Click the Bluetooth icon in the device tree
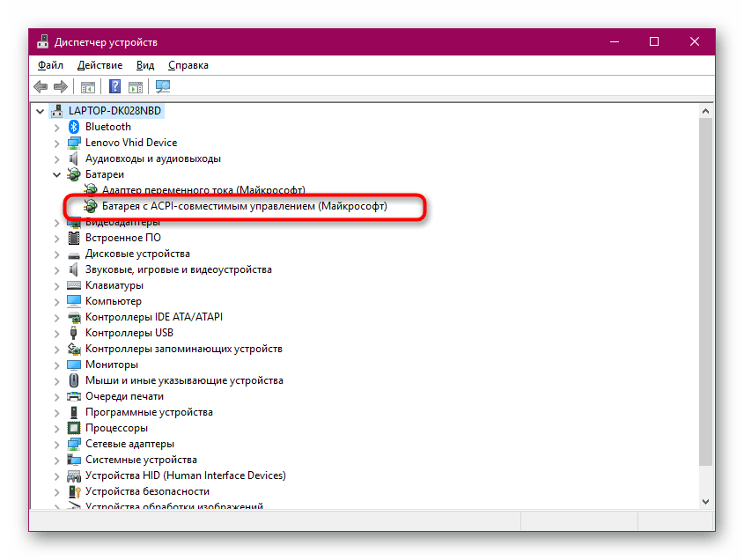This screenshot has height=560, width=744. pyautogui.click(x=75, y=127)
